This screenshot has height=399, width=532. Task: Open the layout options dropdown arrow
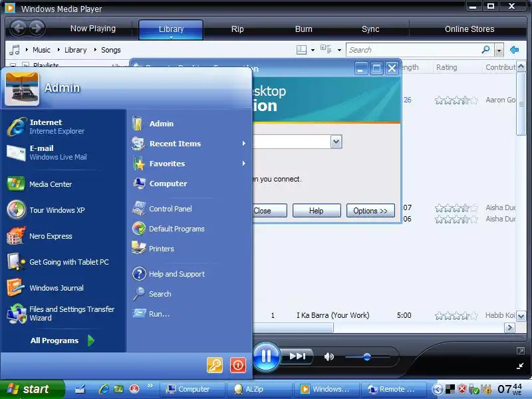point(313,51)
